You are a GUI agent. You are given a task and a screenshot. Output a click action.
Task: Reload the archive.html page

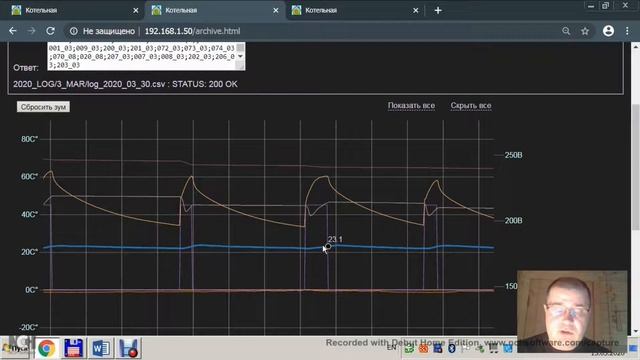point(50,31)
